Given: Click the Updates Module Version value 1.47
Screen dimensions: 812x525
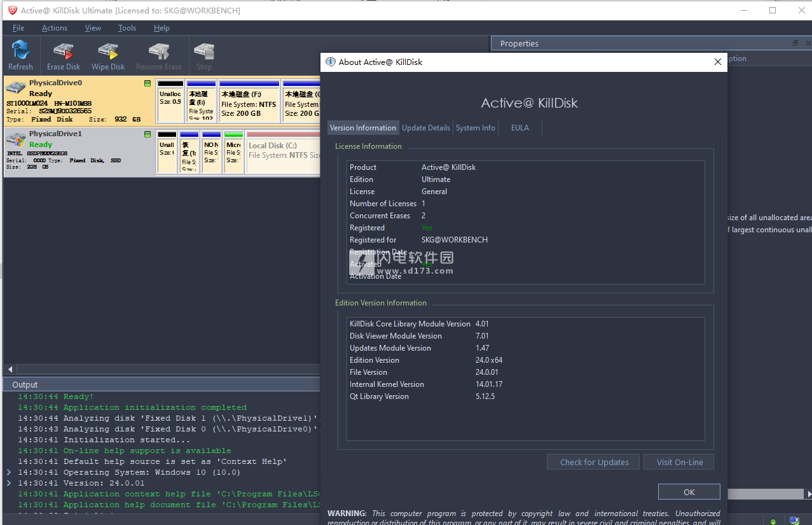Looking at the screenshot, I should [x=482, y=348].
